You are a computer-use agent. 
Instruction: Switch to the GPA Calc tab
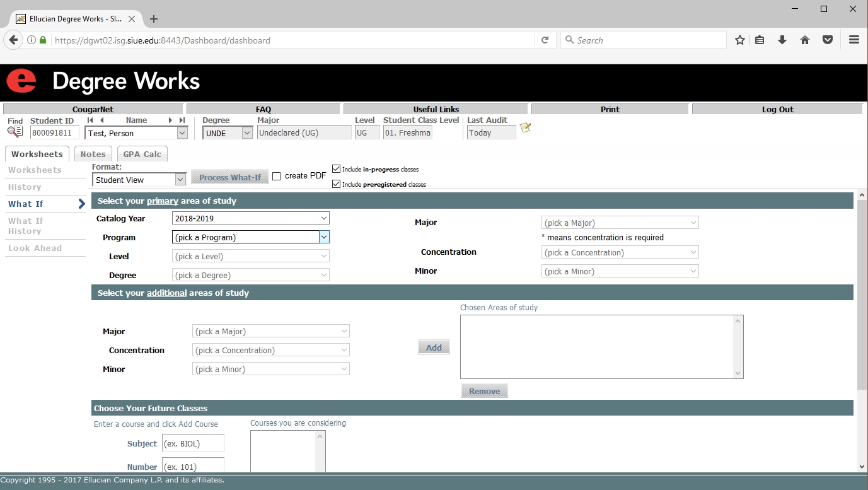[x=142, y=154]
